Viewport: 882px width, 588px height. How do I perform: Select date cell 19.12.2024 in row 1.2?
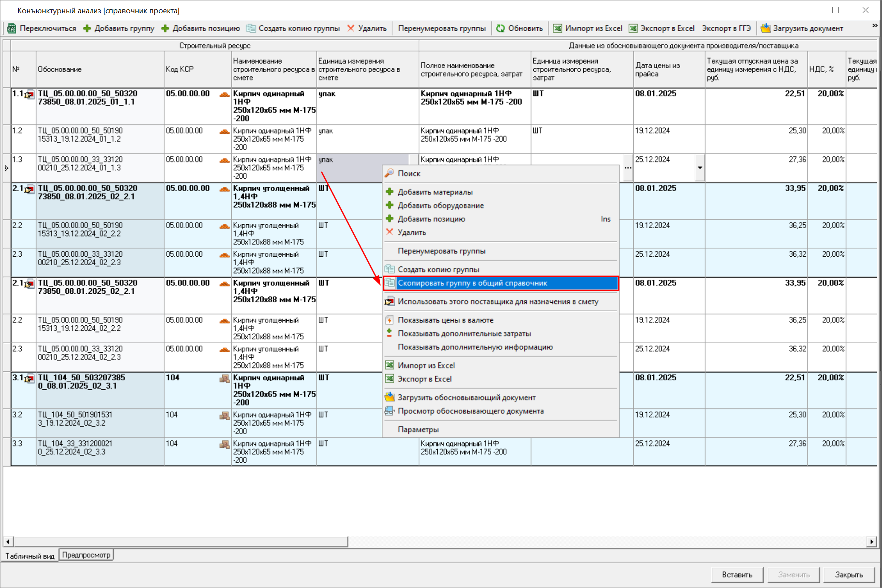point(669,139)
